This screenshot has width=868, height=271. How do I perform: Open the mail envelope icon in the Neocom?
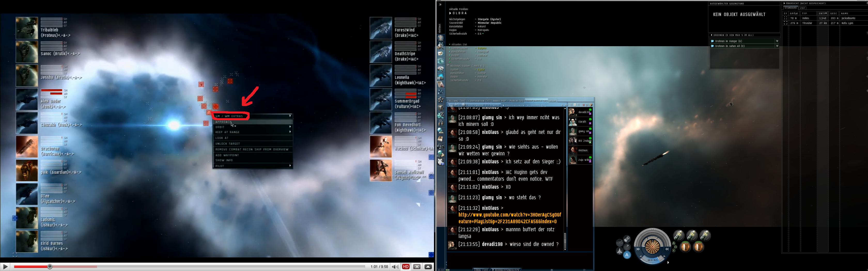pos(440,53)
